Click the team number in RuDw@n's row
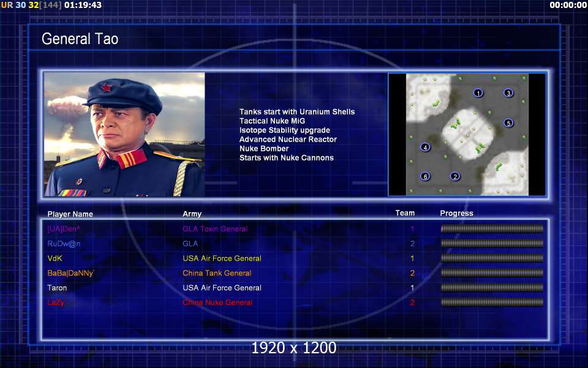588x368 pixels. (x=412, y=243)
